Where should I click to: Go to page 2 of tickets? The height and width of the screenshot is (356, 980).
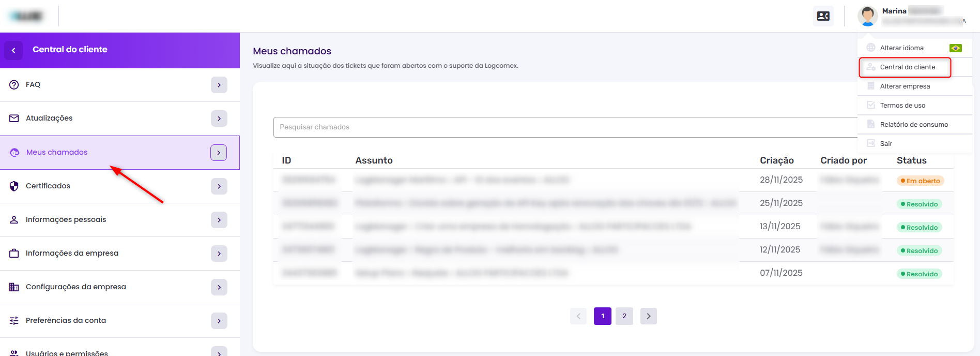pos(624,316)
